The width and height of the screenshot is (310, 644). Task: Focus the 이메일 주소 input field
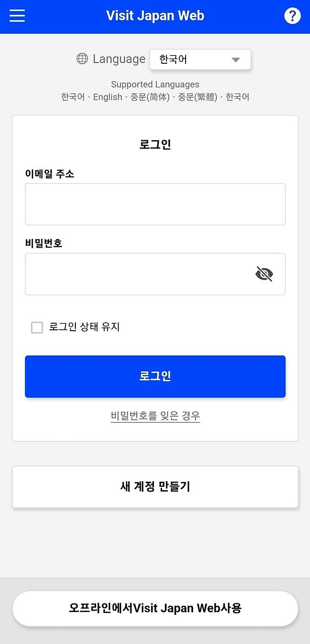[155, 204]
